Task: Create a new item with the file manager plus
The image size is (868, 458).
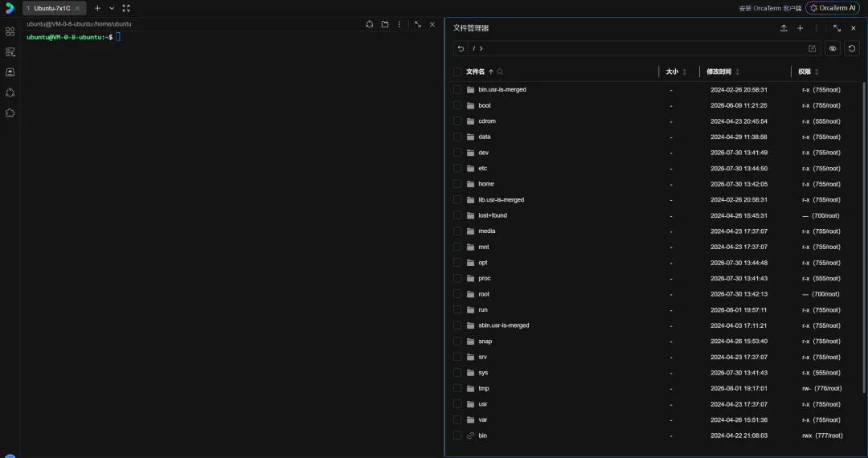Action: [x=800, y=28]
